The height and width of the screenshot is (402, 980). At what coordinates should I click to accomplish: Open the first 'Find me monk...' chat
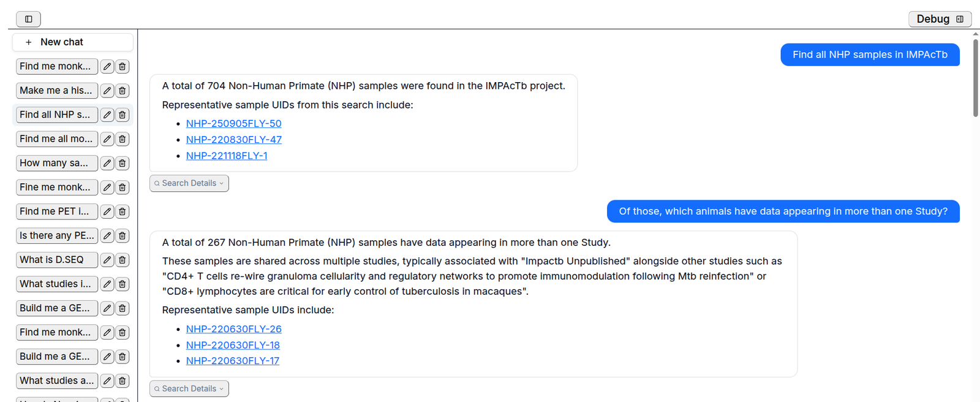pos(57,66)
